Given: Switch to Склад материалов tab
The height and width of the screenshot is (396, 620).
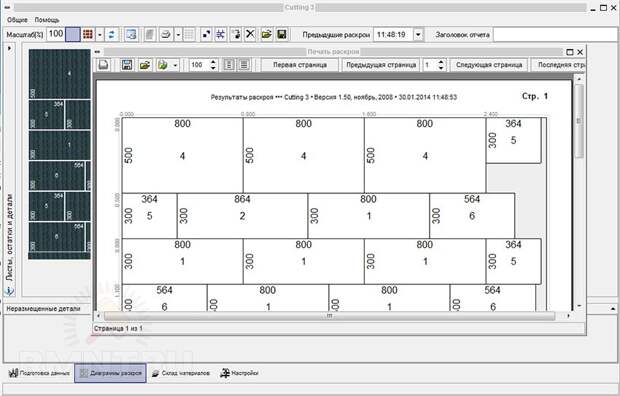Looking at the screenshot, I should tap(181, 373).
